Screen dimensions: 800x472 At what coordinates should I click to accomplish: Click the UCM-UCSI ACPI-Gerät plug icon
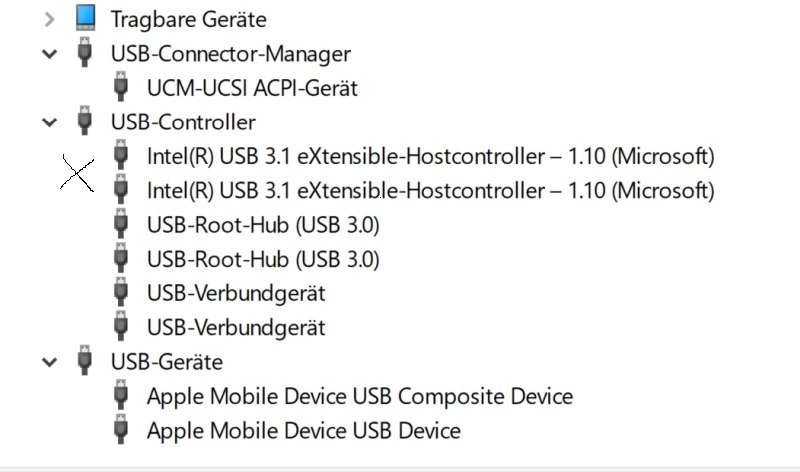click(x=121, y=86)
